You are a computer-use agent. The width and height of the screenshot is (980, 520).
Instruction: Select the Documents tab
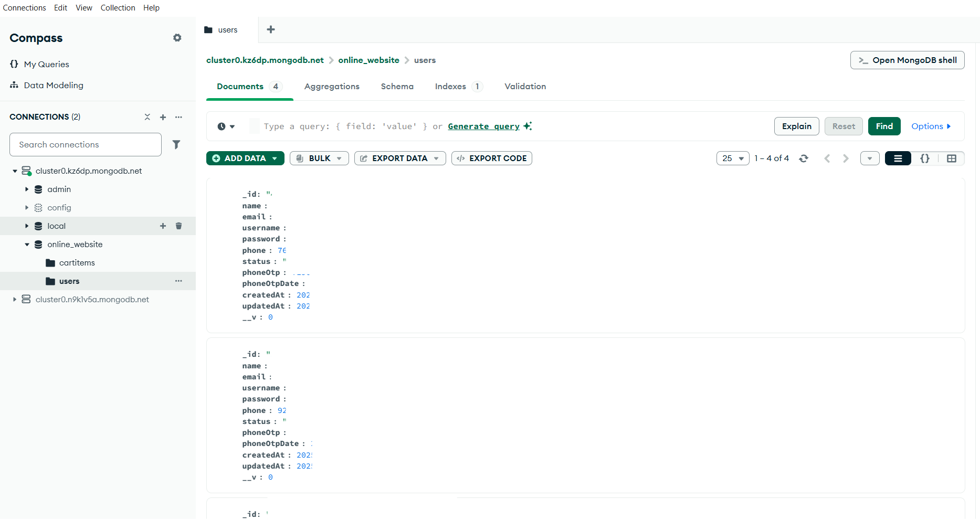[x=249, y=86]
